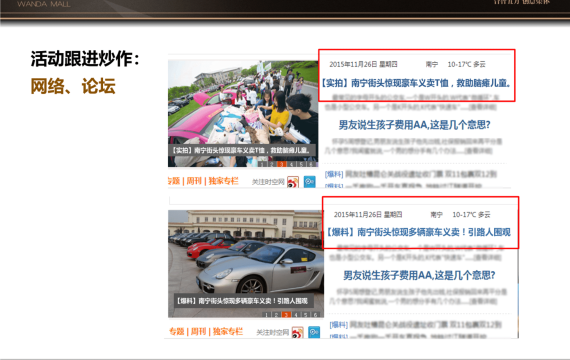Viewport: 570px width, 360px height.
Task: Click 关注时空网 label under Porsche carousel
Action: coord(272,332)
